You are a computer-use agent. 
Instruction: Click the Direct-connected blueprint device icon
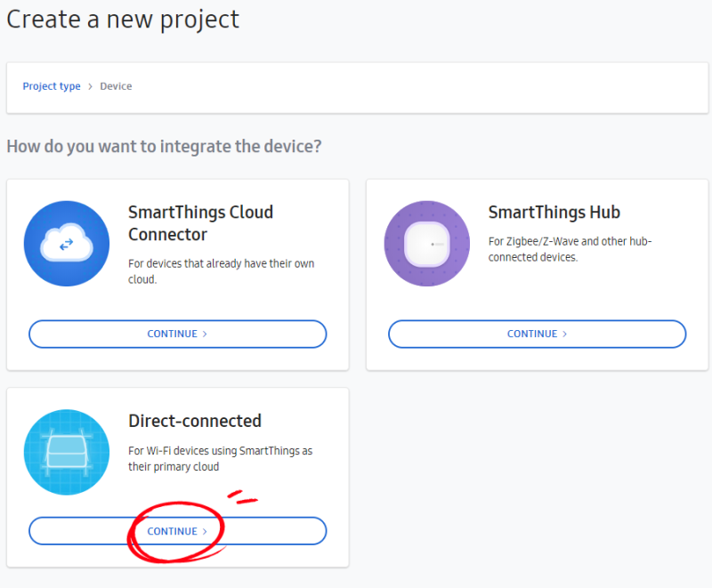[x=66, y=452]
